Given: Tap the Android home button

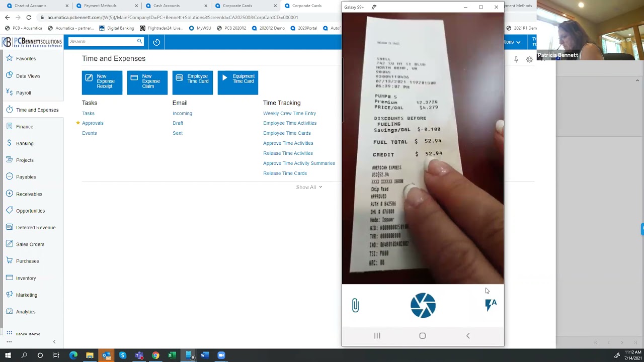Looking at the screenshot, I should pos(423,336).
